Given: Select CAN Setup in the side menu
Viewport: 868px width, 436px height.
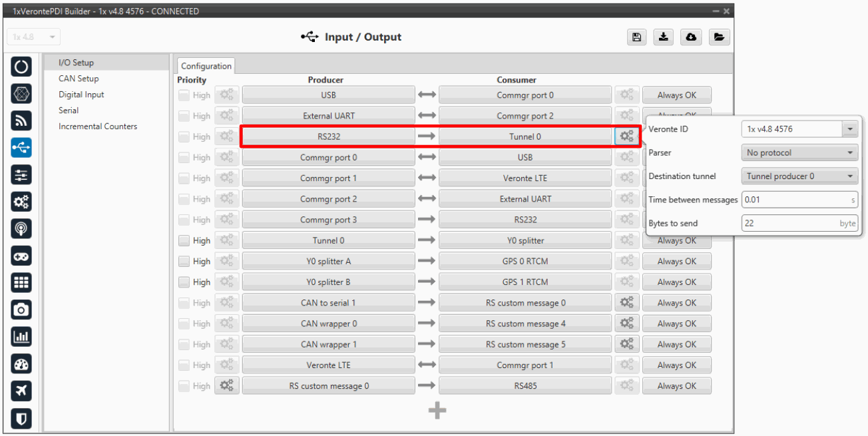Looking at the screenshot, I should pos(79,79).
